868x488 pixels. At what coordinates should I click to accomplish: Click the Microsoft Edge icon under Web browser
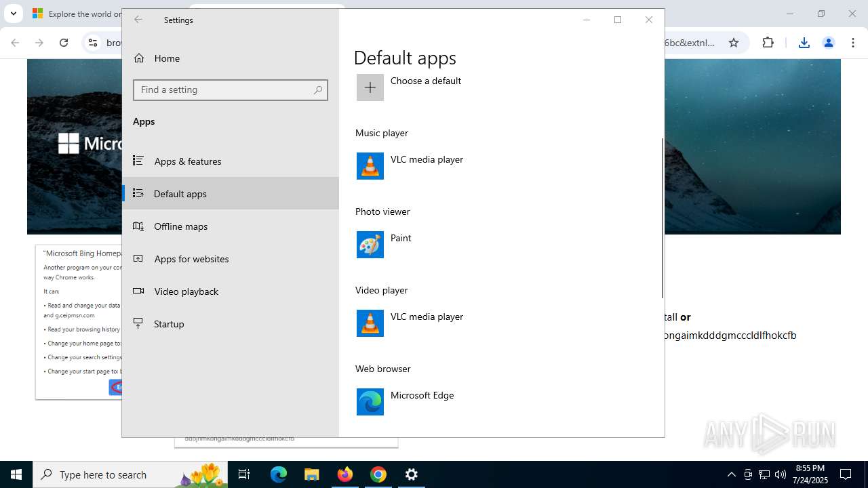370,402
